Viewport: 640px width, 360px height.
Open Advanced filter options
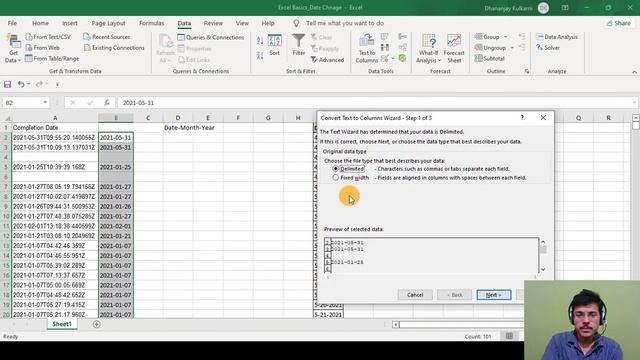[x=327, y=60]
